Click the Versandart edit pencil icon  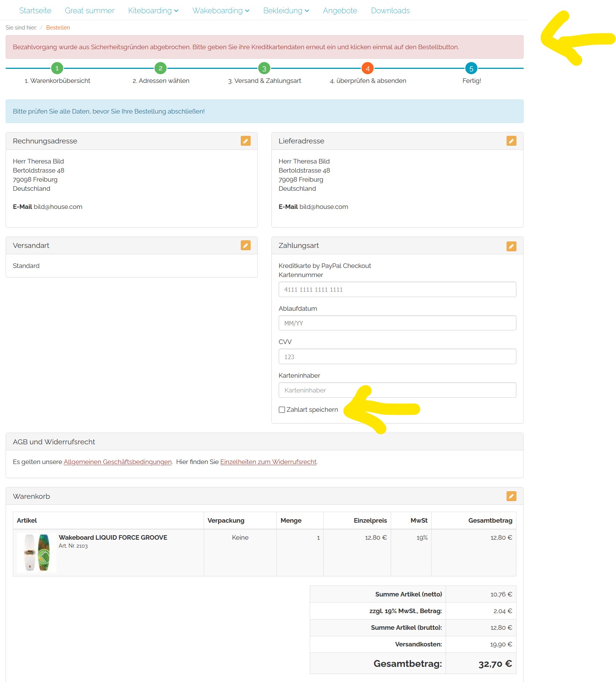[x=245, y=246]
